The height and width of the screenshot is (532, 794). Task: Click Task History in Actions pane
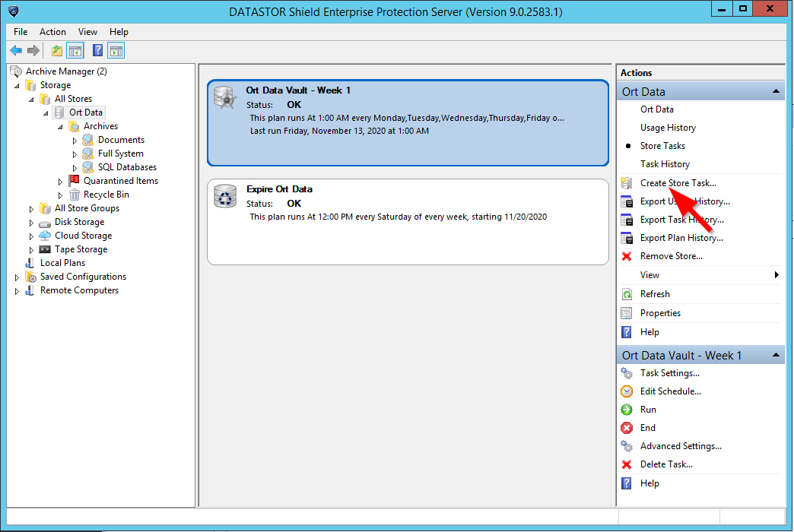pos(665,164)
